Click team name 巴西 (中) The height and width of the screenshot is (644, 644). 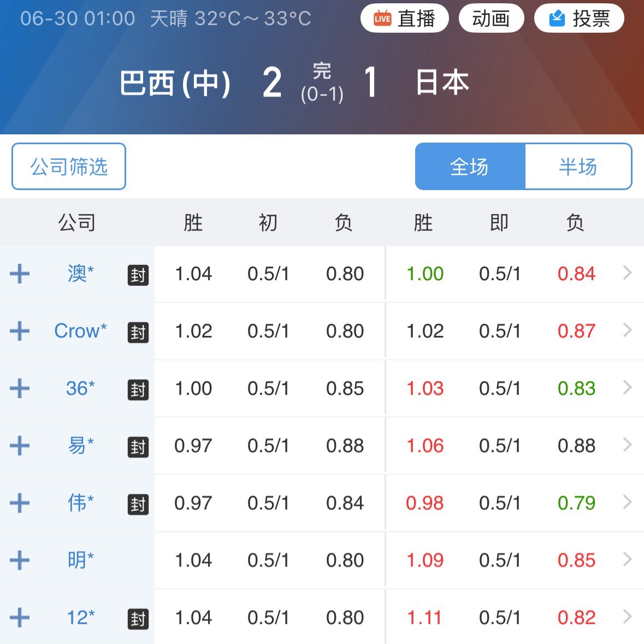175,83
